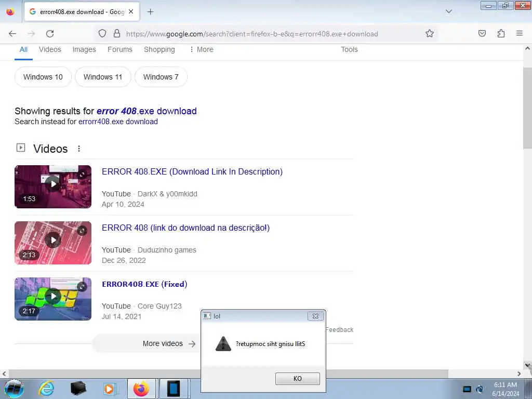This screenshot has width=532, height=399.
Task: Click More videos button
Action: click(x=147, y=344)
